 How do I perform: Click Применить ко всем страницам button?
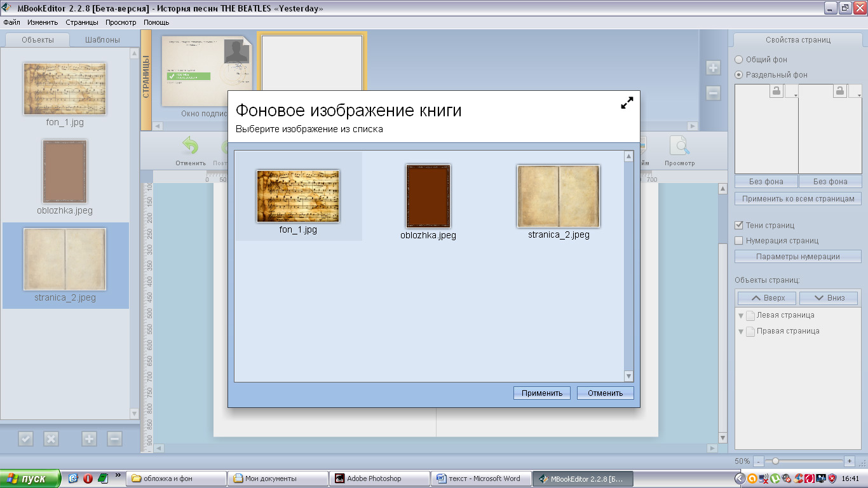pos(798,199)
